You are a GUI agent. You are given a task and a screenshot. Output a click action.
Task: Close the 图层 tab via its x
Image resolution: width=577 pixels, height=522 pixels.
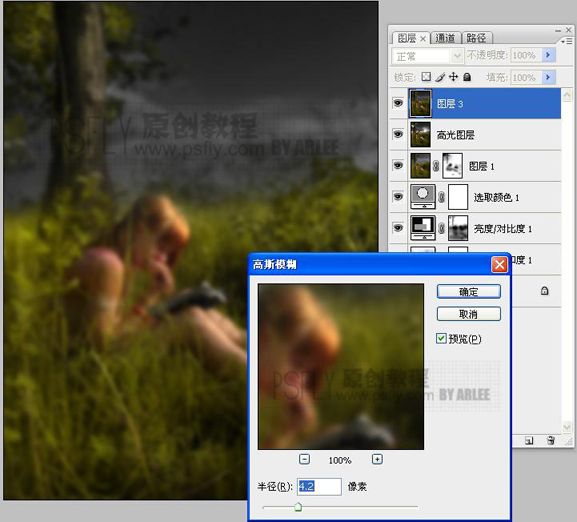pos(423,38)
